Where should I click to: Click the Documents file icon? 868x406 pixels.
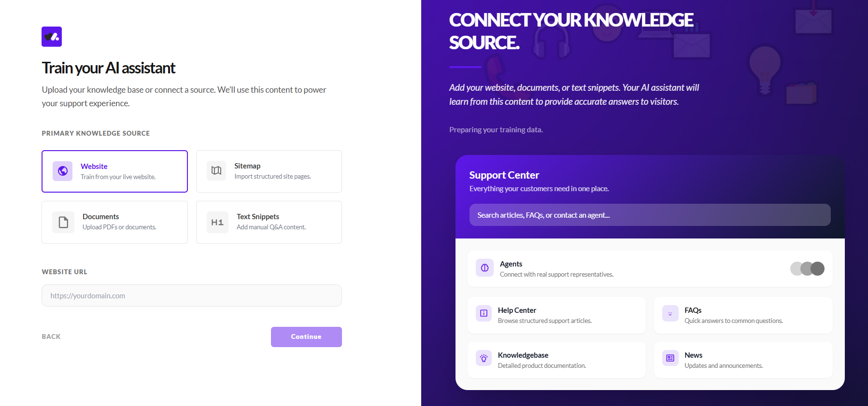coord(63,222)
